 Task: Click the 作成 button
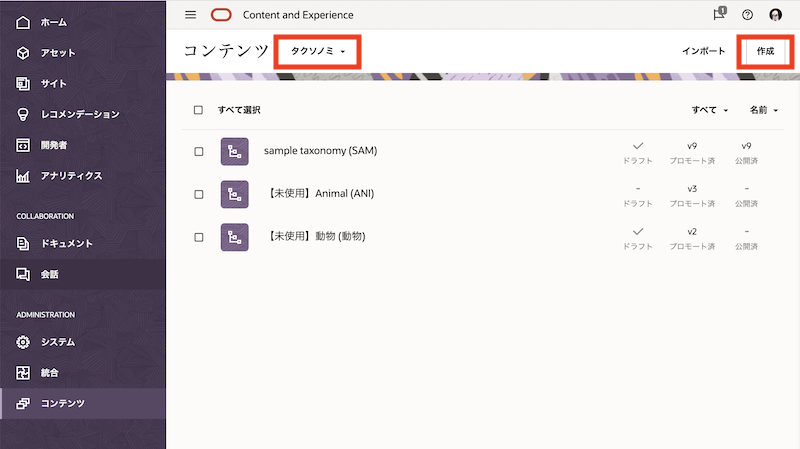(x=765, y=51)
